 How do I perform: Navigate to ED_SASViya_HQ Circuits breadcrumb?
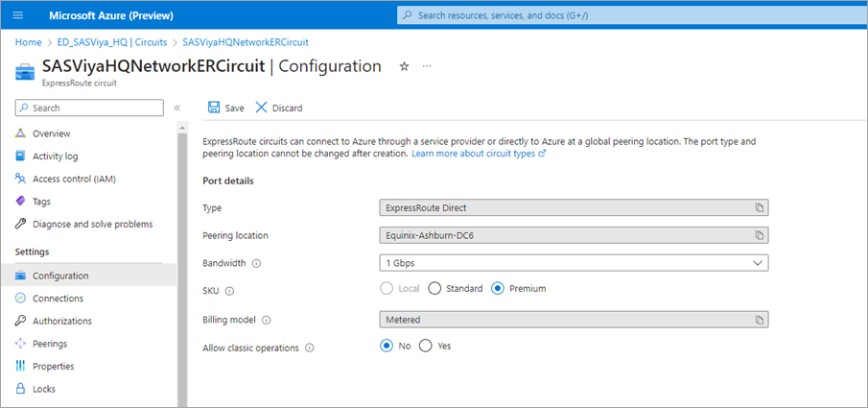[112, 42]
